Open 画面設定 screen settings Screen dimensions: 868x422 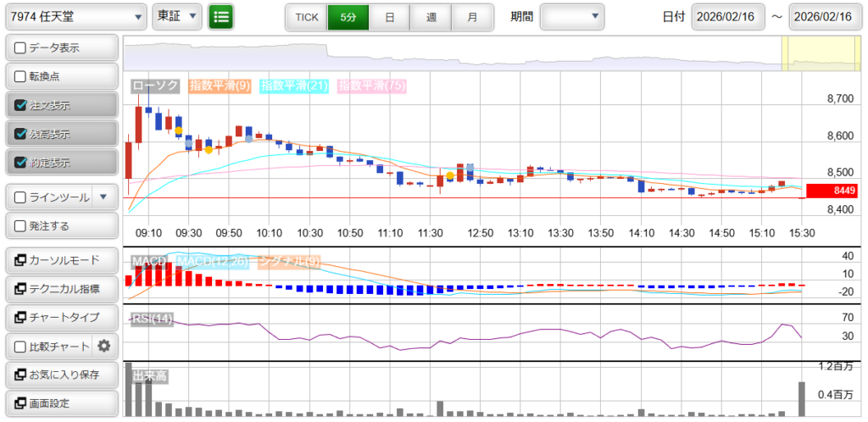(61, 403)
